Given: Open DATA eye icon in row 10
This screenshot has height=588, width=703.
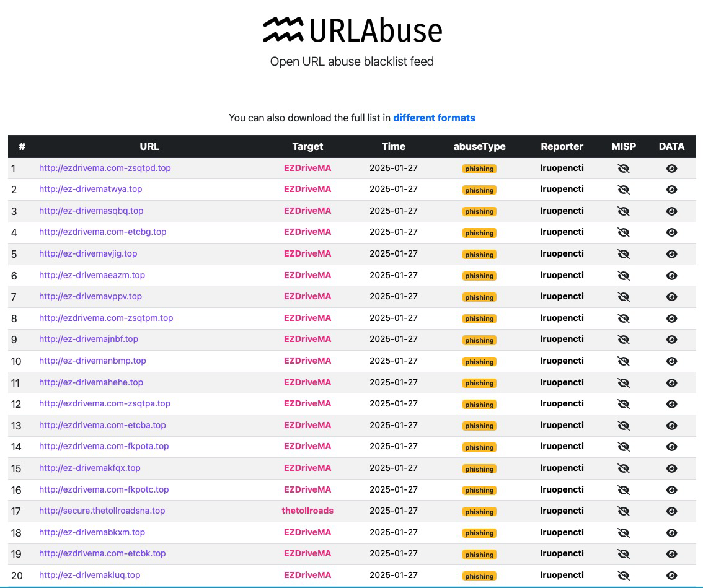Looking at the screenshot, I should [x=671, y=361].
